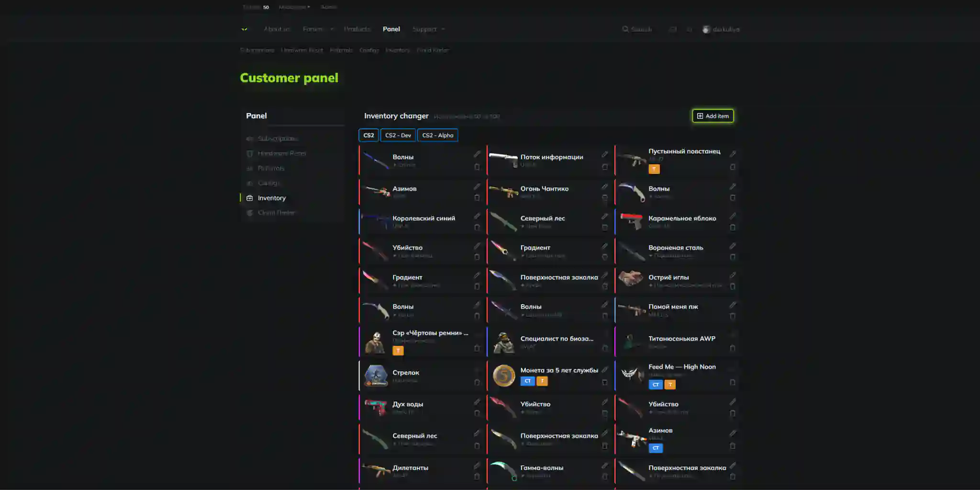
Task: Delete the Гамма-волны knife
Action: [605, 477]
